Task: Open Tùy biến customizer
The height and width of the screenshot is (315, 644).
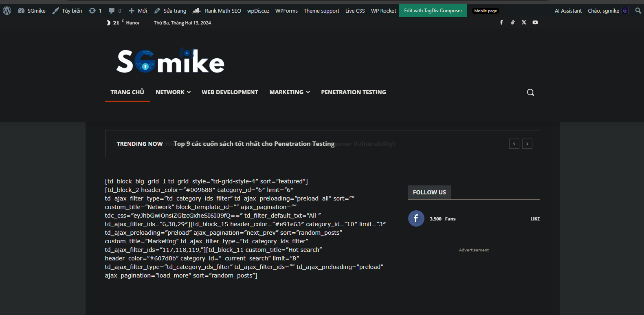Action: click(67, 11)
